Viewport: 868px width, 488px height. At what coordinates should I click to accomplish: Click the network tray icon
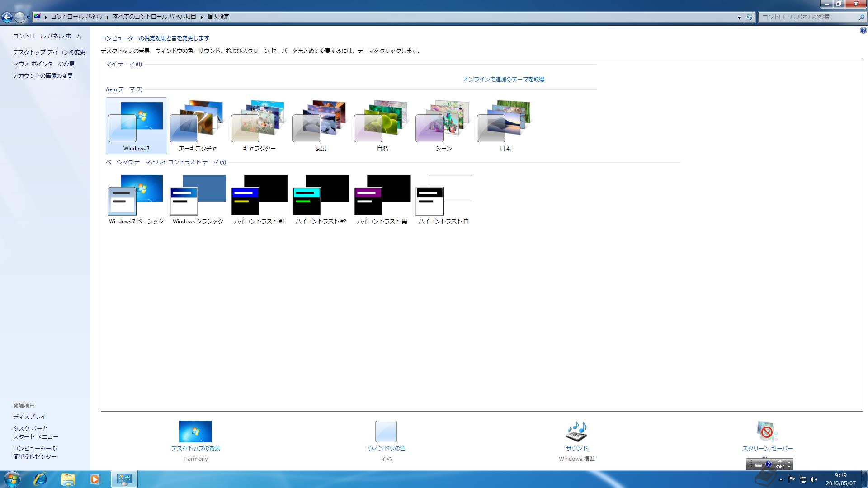click(x=803, y=479)
